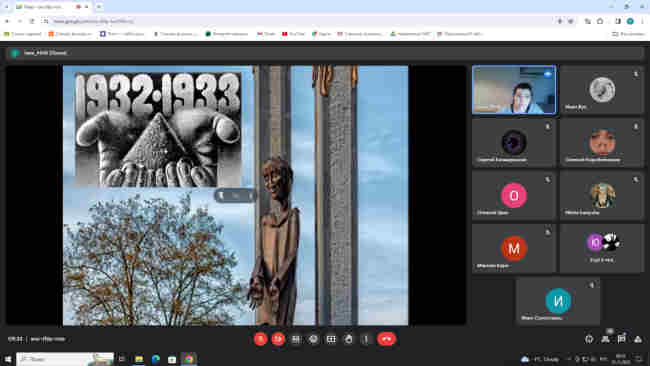Click the raise hand icon
The image size is (650, 366).
point(349,339)
